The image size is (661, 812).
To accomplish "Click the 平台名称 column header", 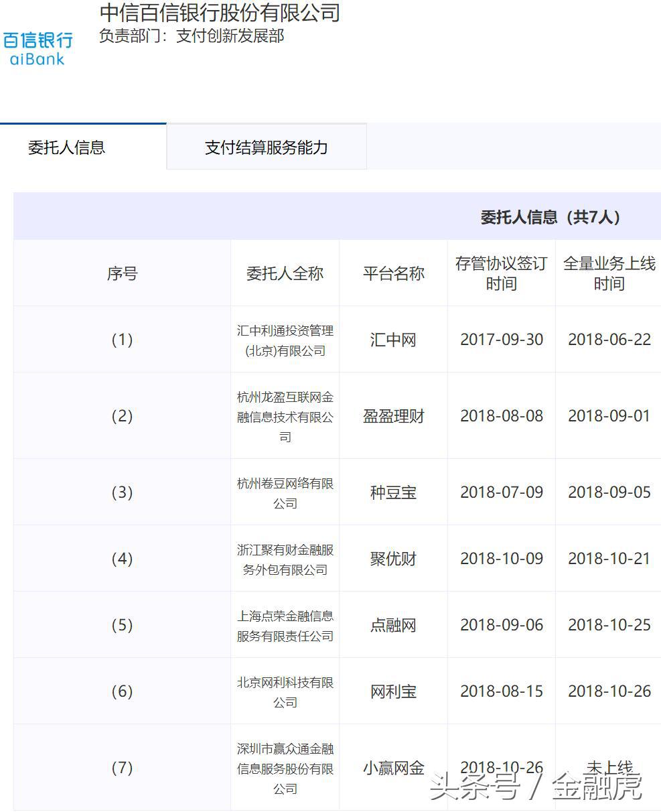I will click(394, 273).
